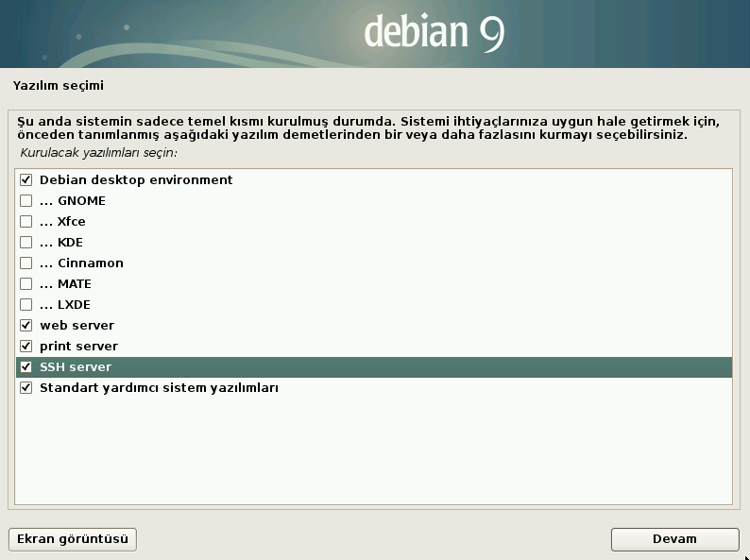Click 'Standart yardımcı sistem yazılımları' label text

point(160,388)
